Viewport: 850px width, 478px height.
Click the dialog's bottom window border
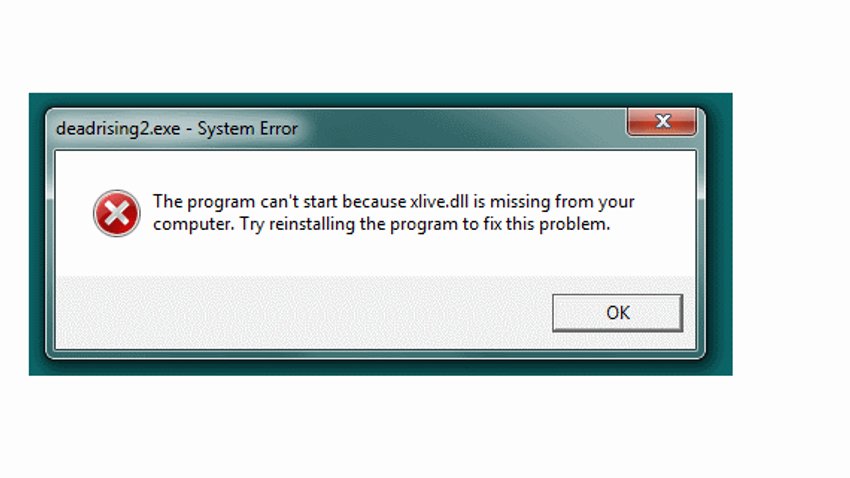tap(375, 353)
